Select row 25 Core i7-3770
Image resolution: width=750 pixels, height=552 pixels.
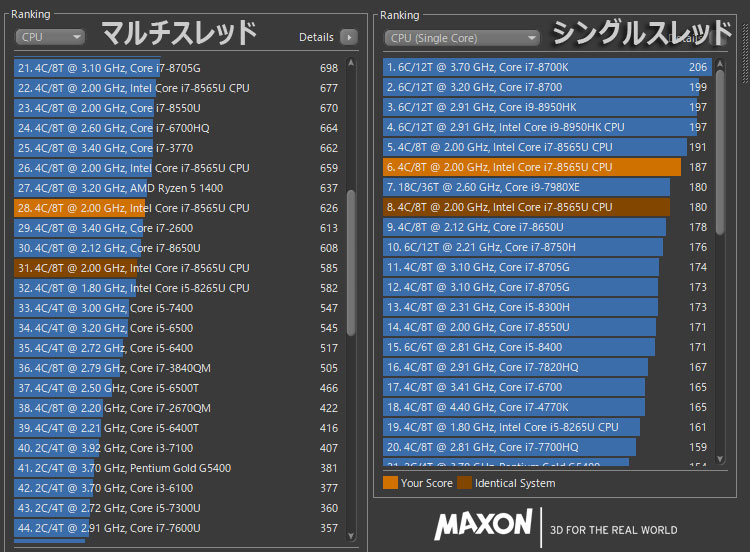pos(178,148)
